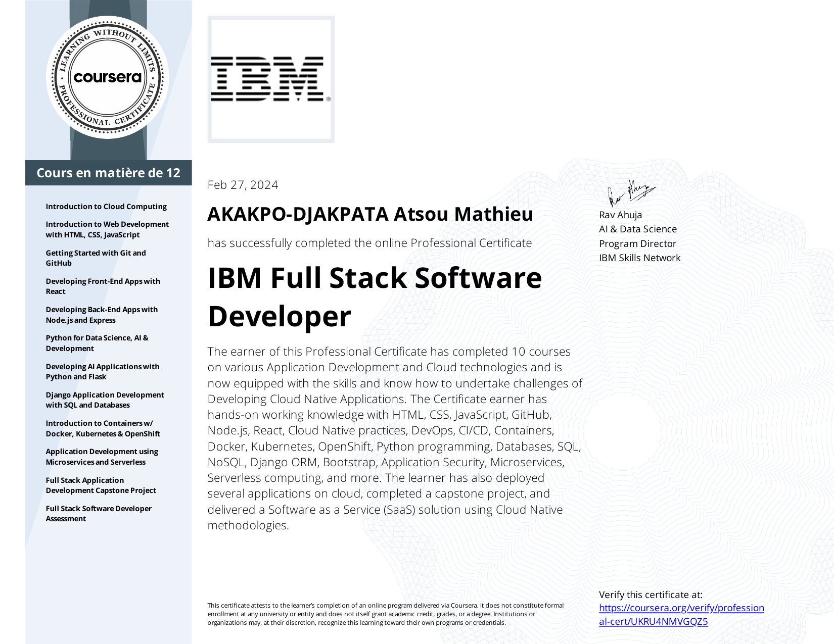Image resolution: width=834 pixels, height=644 pixels.
Task: Select 'Full Stack Application Development Capstone Project'
Action: 101,485
